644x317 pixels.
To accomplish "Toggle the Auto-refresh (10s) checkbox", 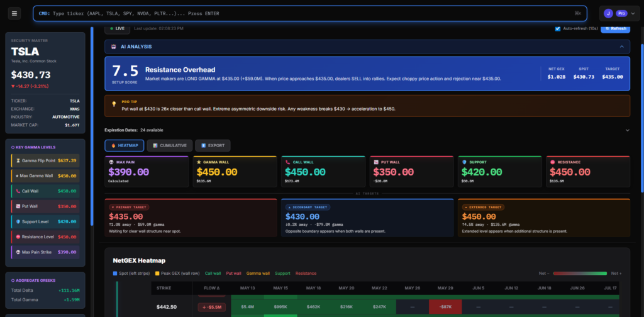I will [557, 28].
